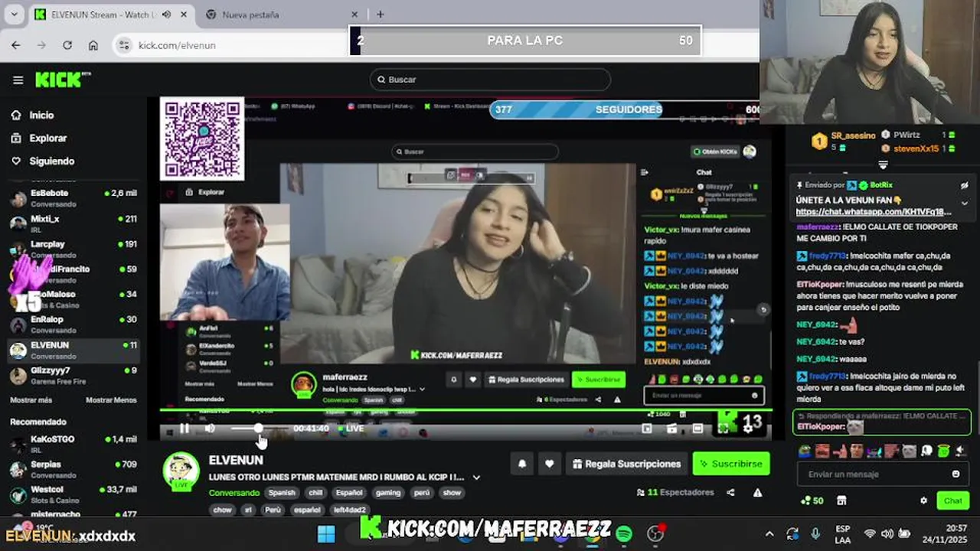Open Mixti_x channel in sidebar

73,223
